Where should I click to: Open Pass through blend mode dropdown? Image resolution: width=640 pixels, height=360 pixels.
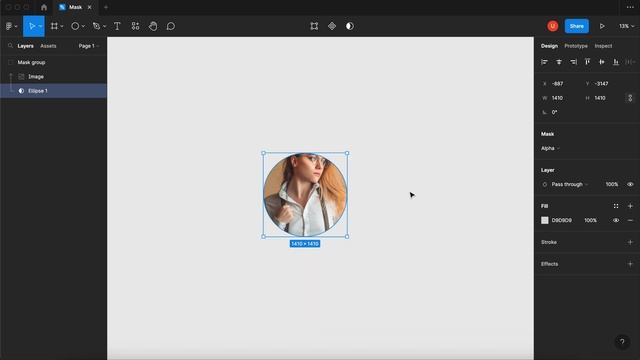coord(570,184)
